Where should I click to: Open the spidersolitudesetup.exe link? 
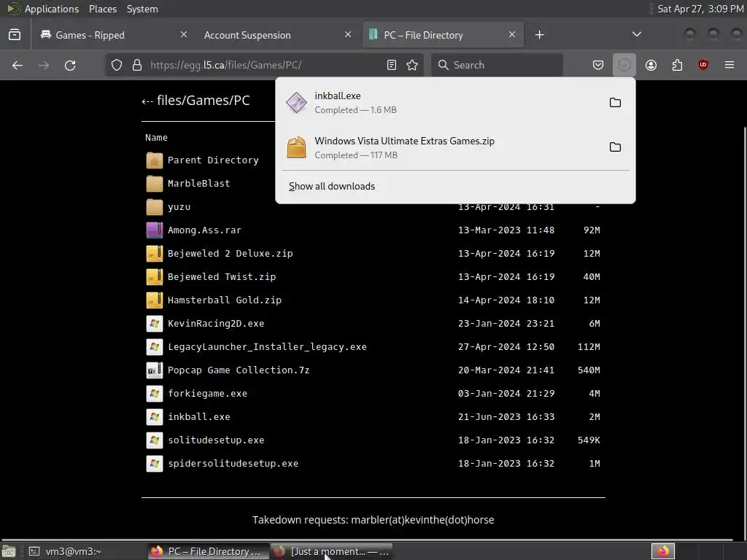(233, 463)
